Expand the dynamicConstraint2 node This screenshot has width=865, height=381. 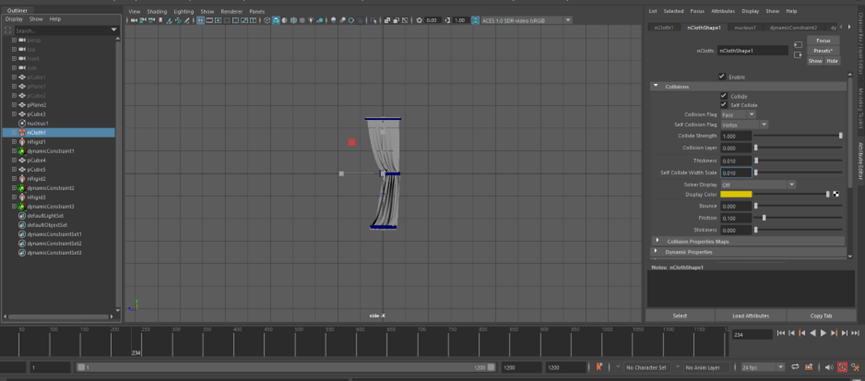click(x=14, y=188)
